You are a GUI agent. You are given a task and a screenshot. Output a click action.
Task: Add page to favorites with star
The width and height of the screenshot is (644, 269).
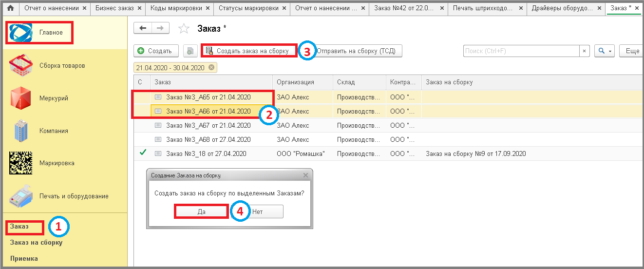coord(184,29)
